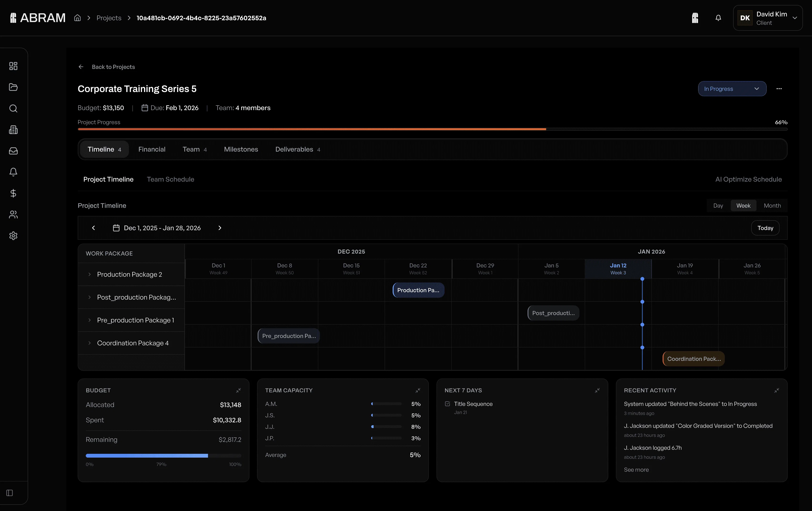Image resolution: width=812 pixels, height=511 pixels.
Task: Expand the Production Package 2 row
Action: (x=89, y=274)
